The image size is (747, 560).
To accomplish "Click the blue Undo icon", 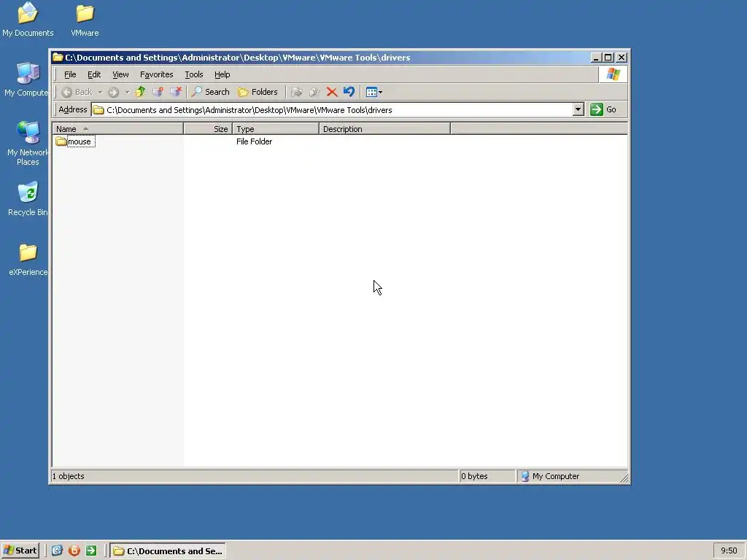I will pos(349,92).
